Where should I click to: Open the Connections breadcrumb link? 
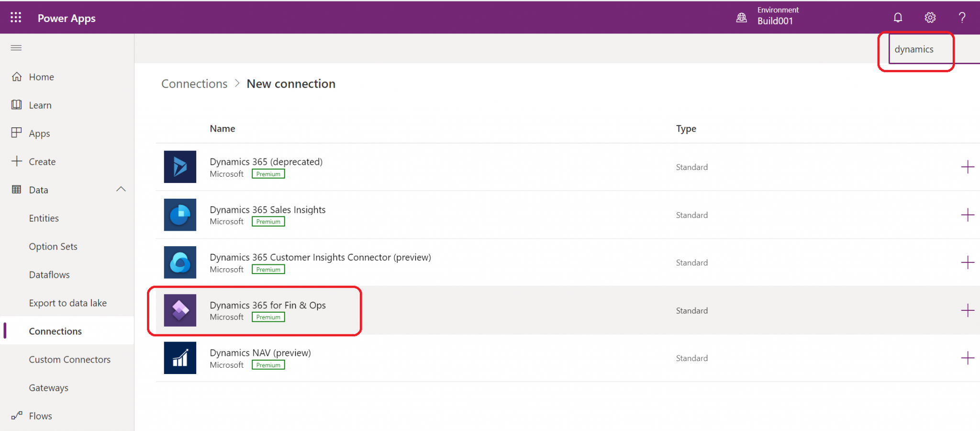click(194, 83)
